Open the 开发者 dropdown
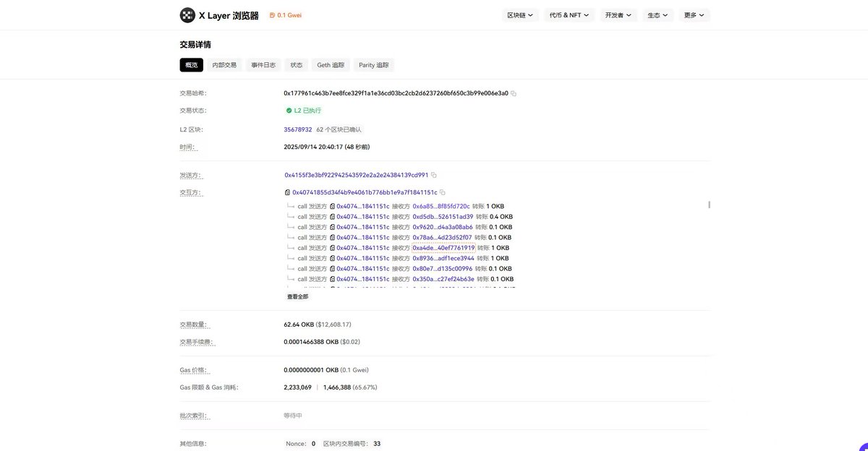Viewport: 868px width, 451px height. 617,13
